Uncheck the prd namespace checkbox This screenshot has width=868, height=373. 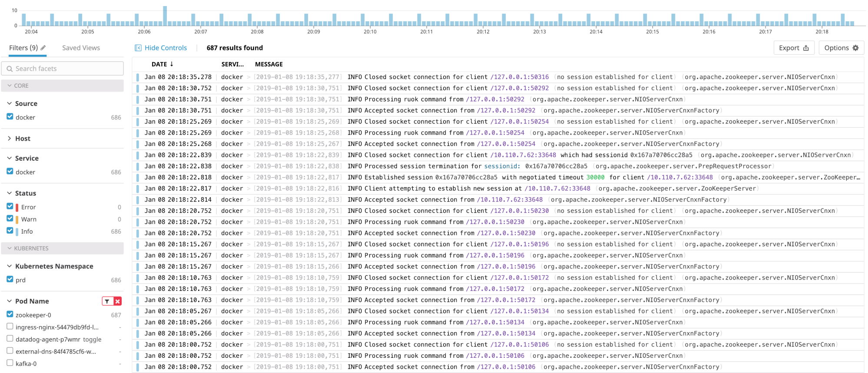10,279
